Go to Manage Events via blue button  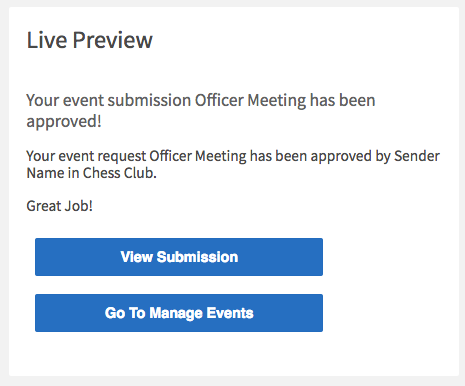(x=179, y=313)
